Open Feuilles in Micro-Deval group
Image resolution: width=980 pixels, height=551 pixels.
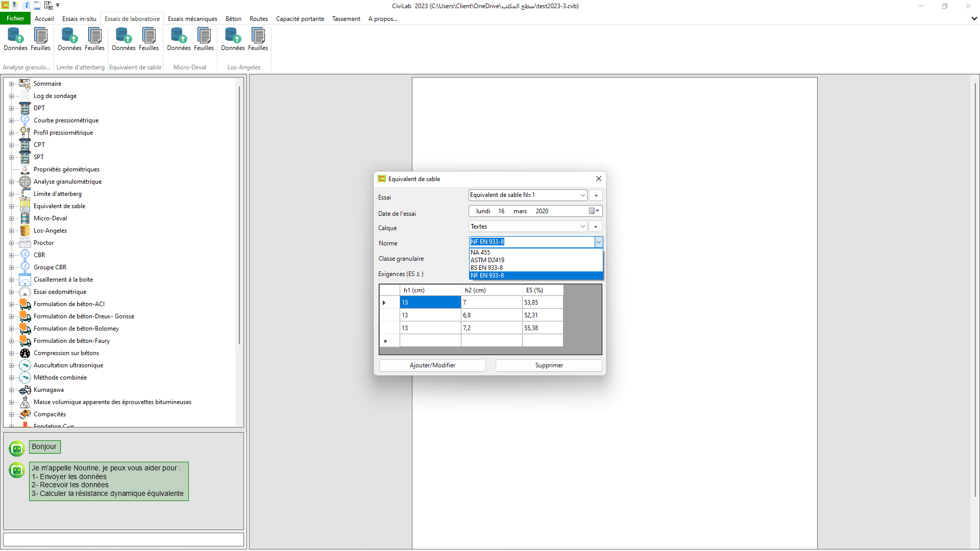tap(204, 39)
